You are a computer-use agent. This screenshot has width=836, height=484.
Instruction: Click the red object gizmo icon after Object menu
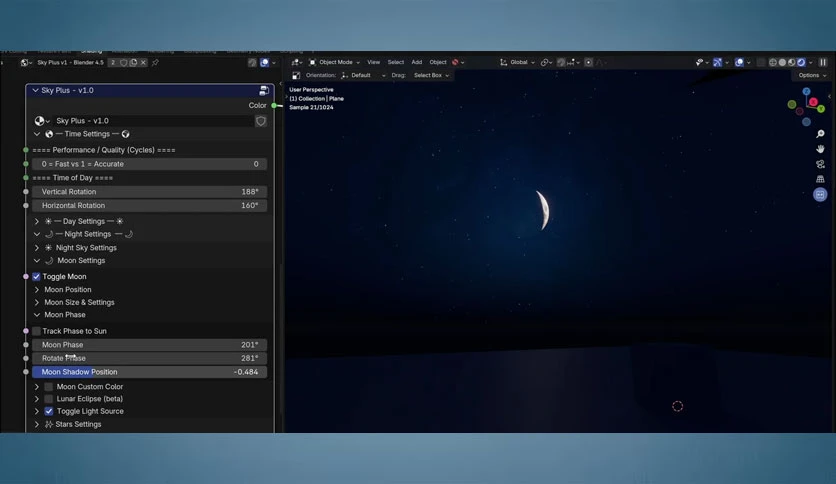coord(457,62)
